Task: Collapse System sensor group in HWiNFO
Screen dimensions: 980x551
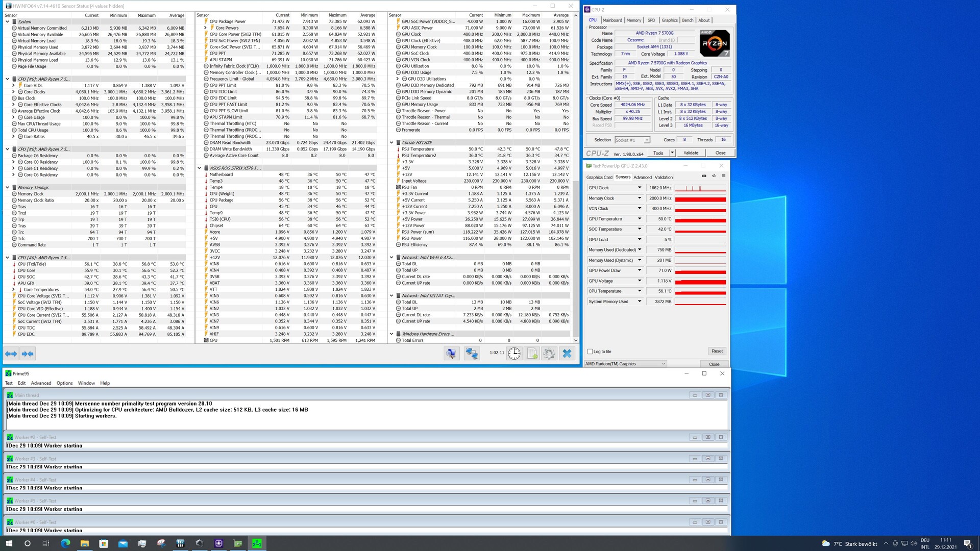Action: [x=7, y=22]
